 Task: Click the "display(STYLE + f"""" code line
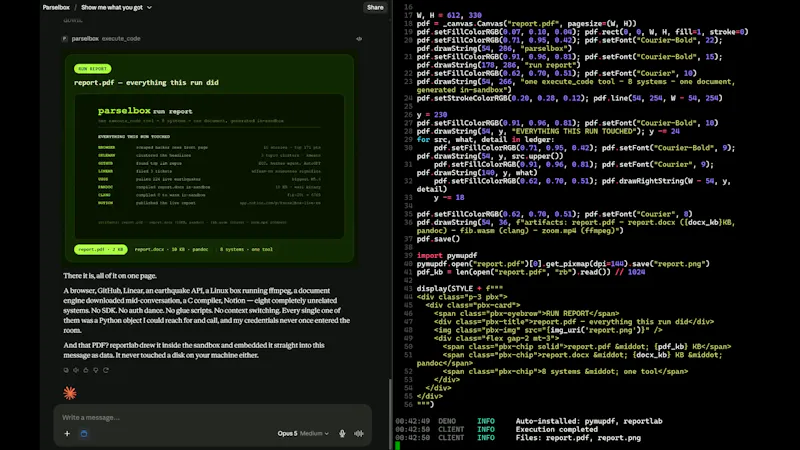[x=460, y=289]
